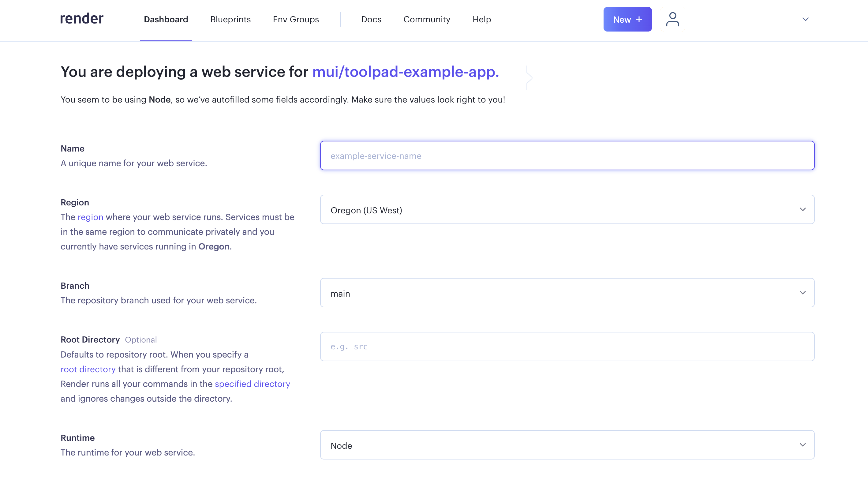The image size is (868, 480).
Task: Focus the Name field with the example-service-name placeholder
Action: pyautogui.click(x=567, y=156)
